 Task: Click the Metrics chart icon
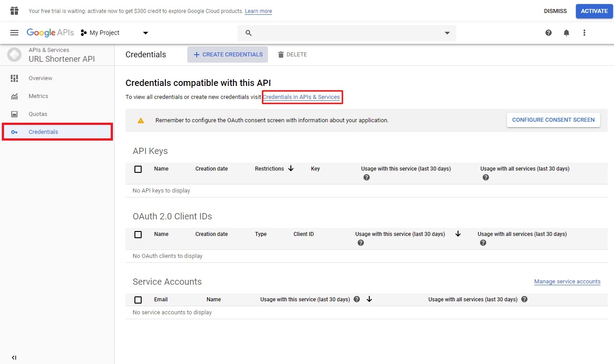14,96
